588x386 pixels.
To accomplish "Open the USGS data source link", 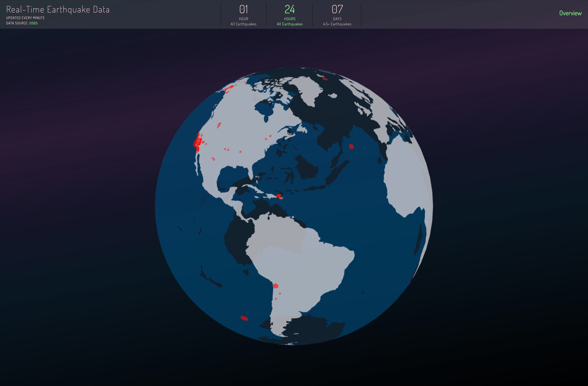I will (33, 23).
